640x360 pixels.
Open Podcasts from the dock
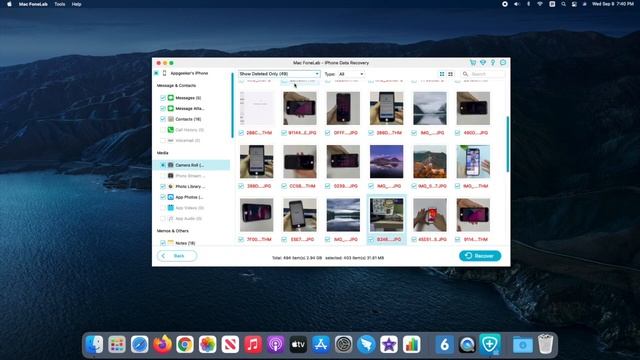tap(276, 344)
